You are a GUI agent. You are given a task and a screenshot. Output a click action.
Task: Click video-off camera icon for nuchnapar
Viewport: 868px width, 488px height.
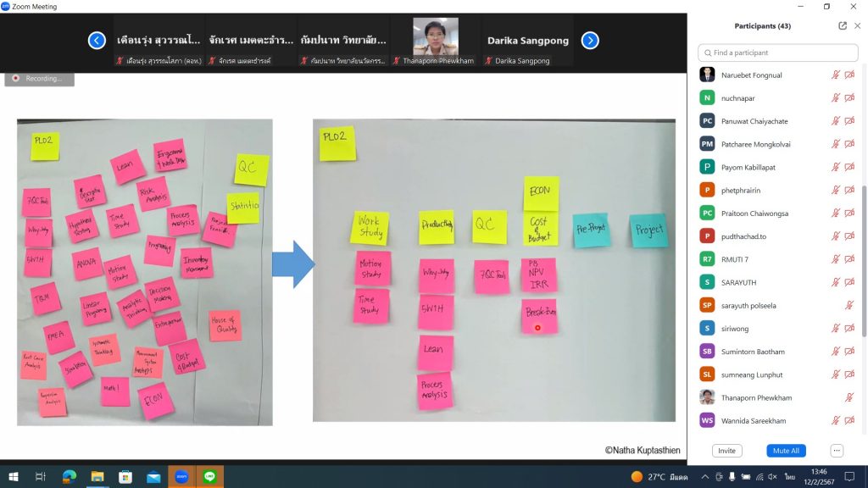coord(849,97)
